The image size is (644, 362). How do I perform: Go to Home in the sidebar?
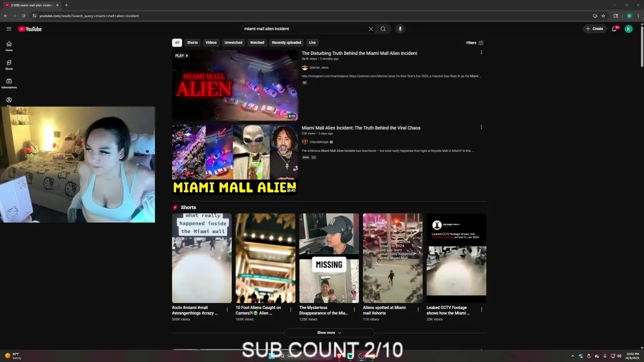(9, 46)
